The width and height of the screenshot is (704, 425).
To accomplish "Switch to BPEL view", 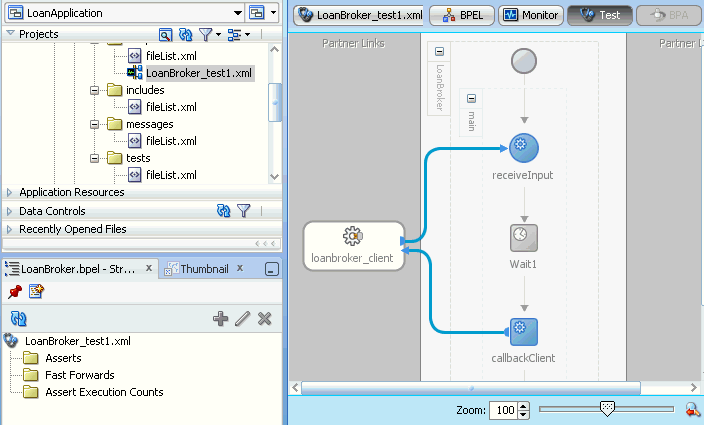I will tap(462, 15).
